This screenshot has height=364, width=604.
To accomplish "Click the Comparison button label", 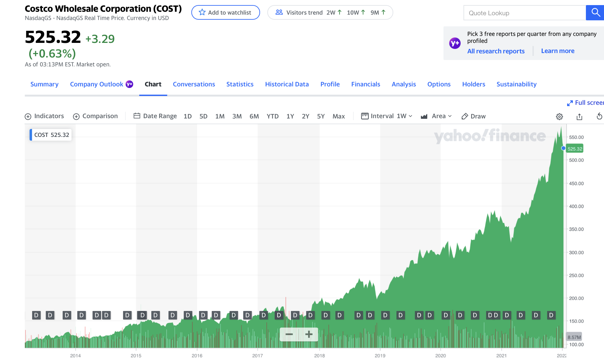I will point(100,116).
